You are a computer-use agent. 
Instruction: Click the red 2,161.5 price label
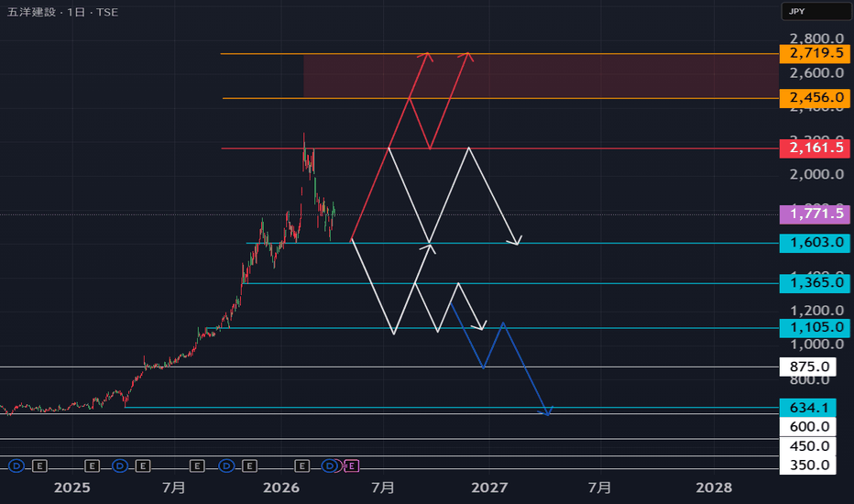point(815,148)
